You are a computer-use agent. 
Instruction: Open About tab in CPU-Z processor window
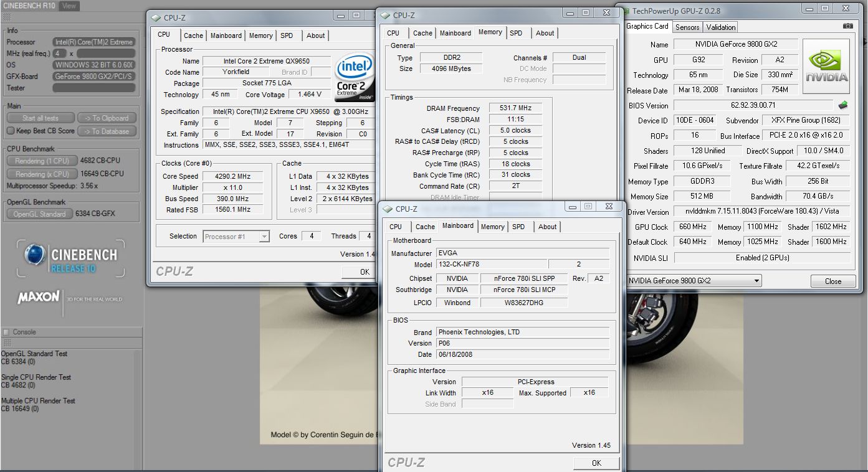pos(315,35)
